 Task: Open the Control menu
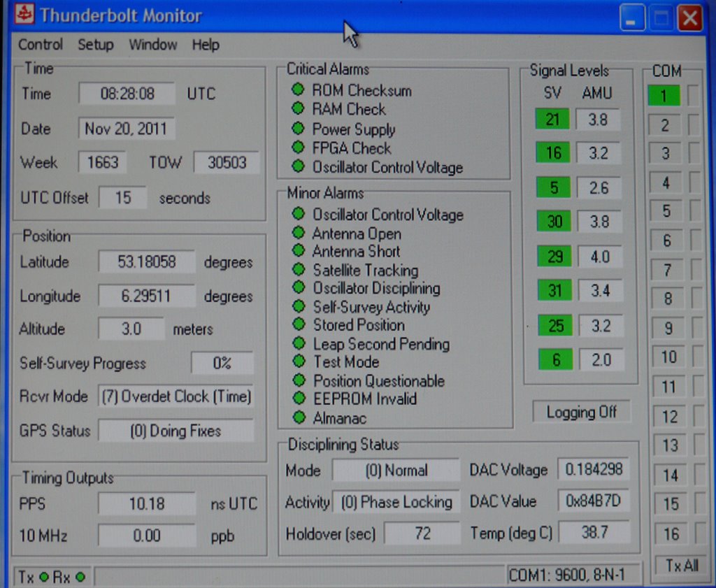pos(40,45)
